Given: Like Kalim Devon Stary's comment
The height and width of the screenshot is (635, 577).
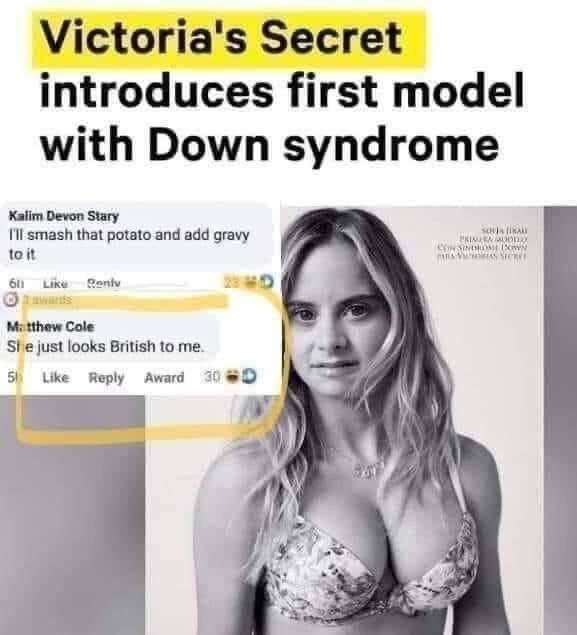Looking at the screenshot, I should (56, 284).
